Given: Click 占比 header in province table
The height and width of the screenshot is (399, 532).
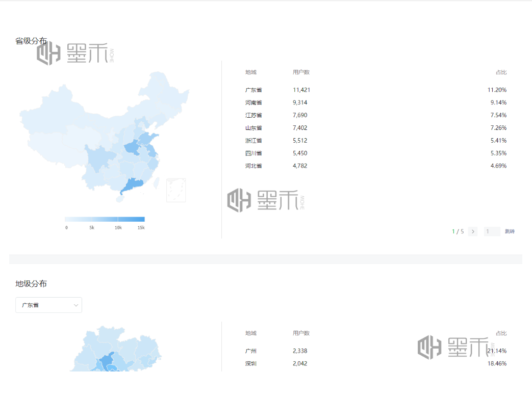Looking at the screenshot, I should coord(501,72).
